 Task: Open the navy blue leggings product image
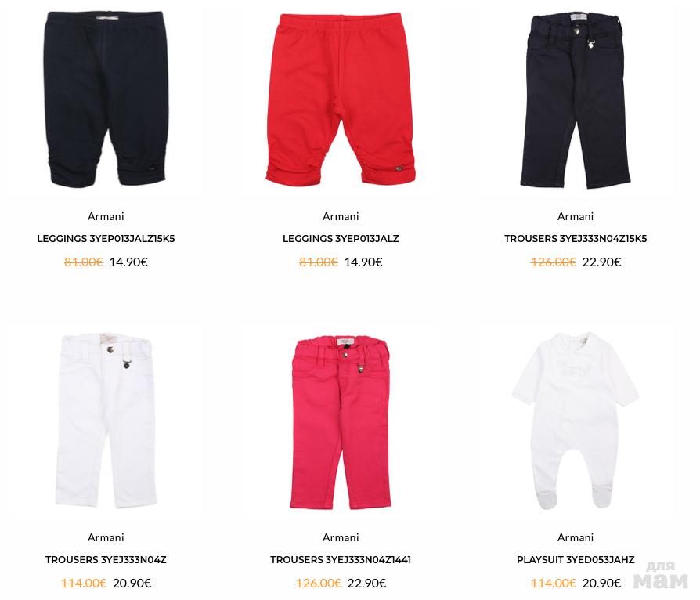106,99
